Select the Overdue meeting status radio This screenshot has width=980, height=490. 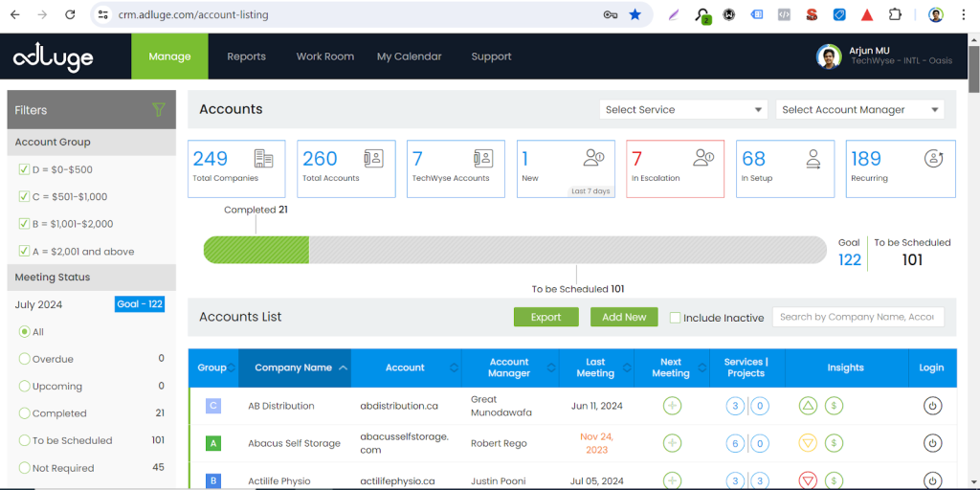tap(25, 359)
